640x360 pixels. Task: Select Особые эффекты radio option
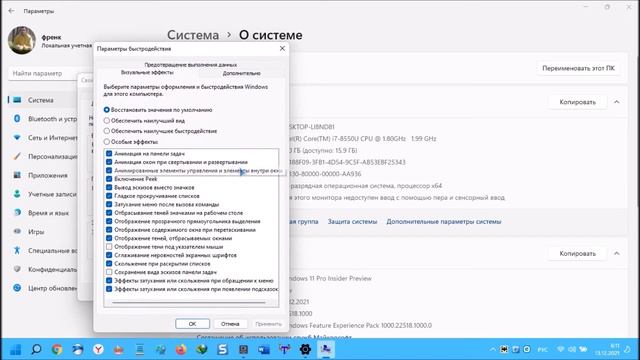(107, 142)
